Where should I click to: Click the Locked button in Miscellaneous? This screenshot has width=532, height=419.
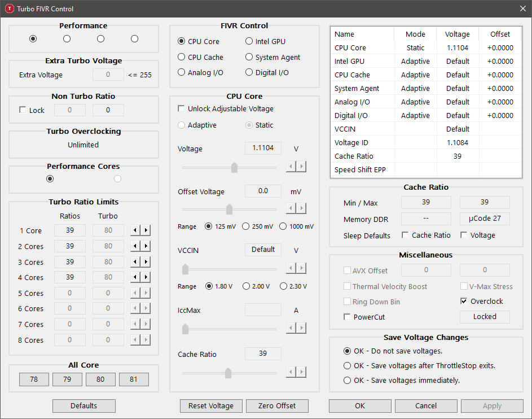click(485, 316)
